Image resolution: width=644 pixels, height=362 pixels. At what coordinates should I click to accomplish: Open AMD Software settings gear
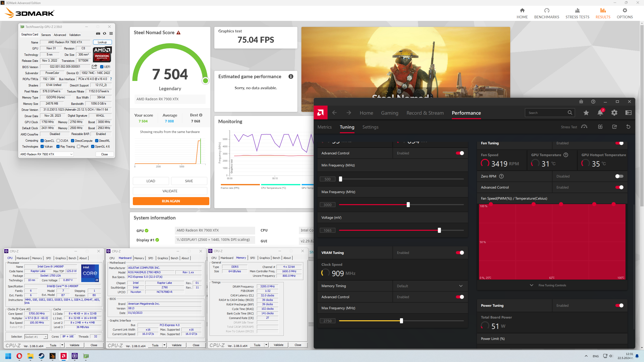click(x=614, y=113)
